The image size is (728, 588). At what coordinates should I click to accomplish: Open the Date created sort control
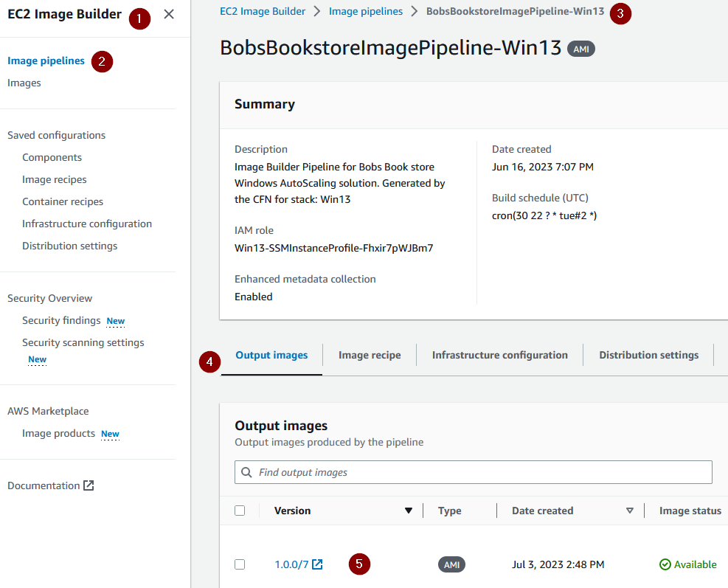[630, 510]
